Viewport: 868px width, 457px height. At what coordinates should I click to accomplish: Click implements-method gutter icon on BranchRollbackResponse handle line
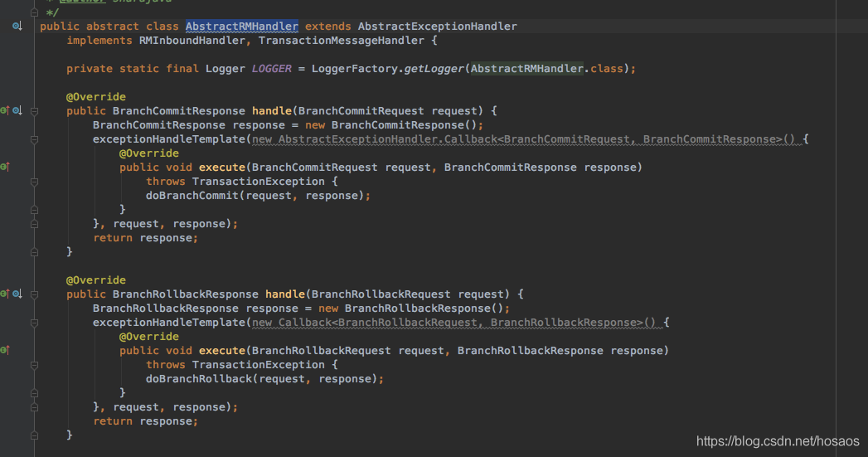[x=4, y=294]
